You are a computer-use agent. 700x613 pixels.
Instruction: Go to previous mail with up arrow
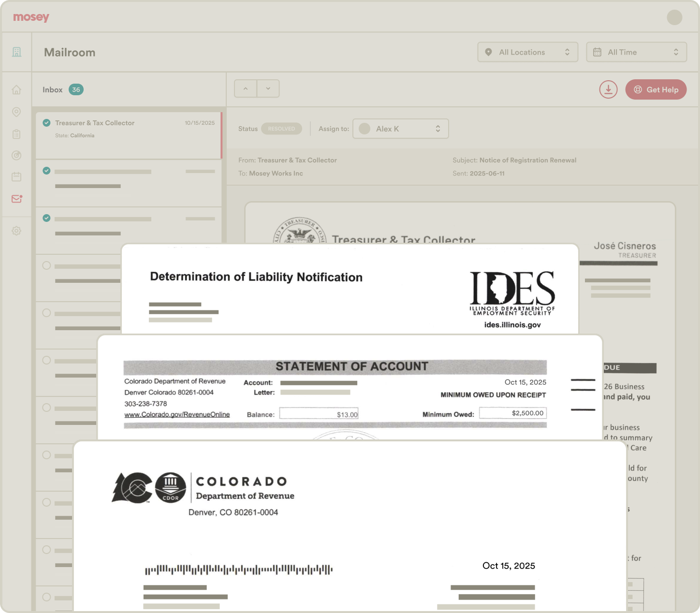[246, 88]
